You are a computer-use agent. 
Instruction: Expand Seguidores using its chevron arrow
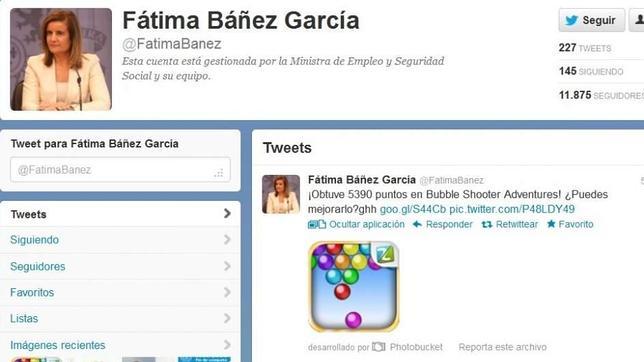click(227, 266)
